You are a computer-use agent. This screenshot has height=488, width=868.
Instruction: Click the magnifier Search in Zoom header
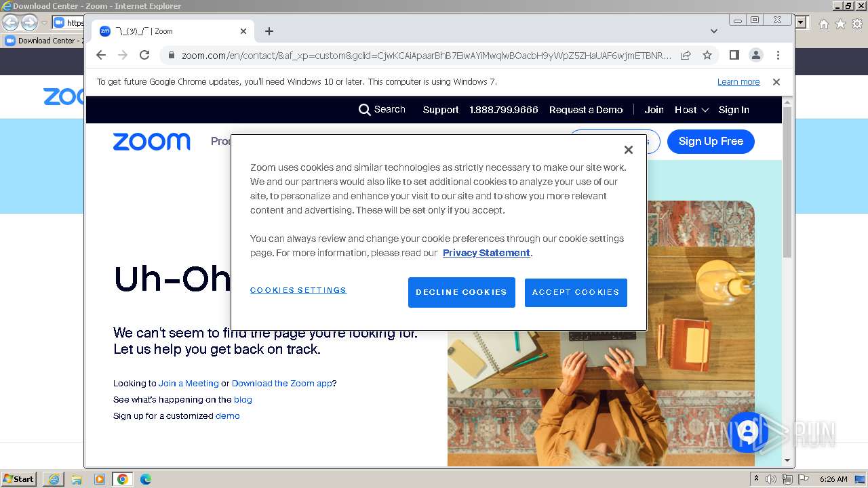(382, 110)
